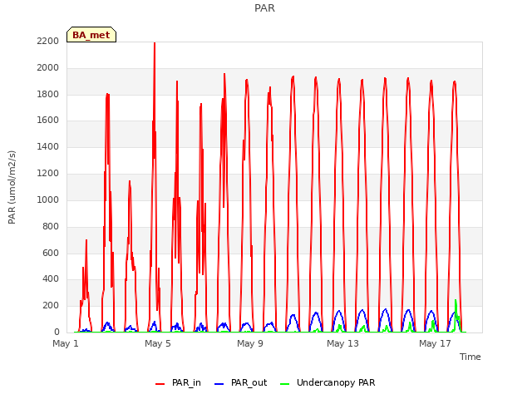Toggle PAR_in series in the legend

tap(178, 382)
